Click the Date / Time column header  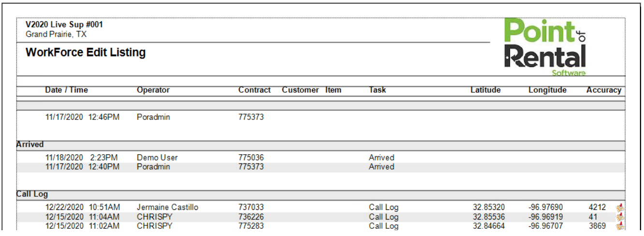[66, 90]
